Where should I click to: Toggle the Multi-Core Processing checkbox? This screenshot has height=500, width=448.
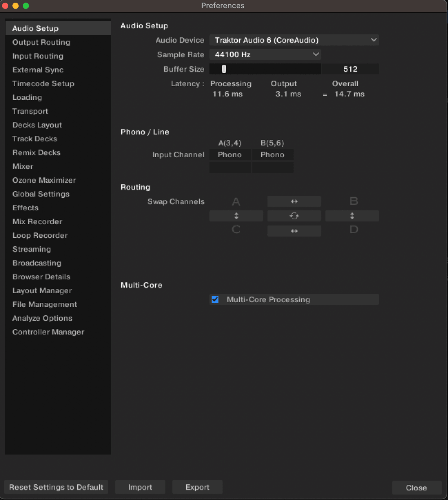[215, 299]
